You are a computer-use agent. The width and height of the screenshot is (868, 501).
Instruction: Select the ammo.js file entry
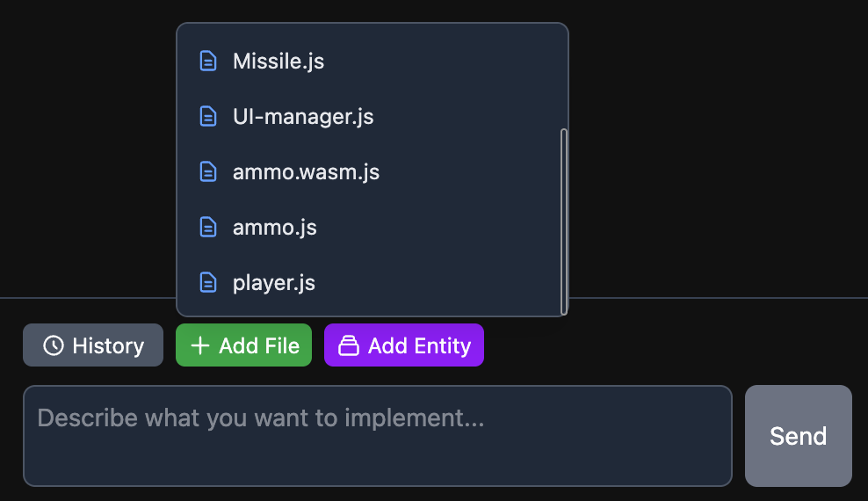pos(274,228)
